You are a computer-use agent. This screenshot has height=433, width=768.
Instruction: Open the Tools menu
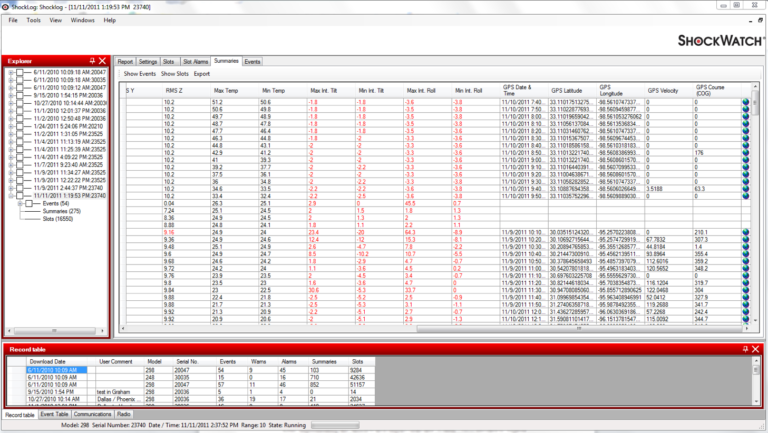tap(33, 19)
